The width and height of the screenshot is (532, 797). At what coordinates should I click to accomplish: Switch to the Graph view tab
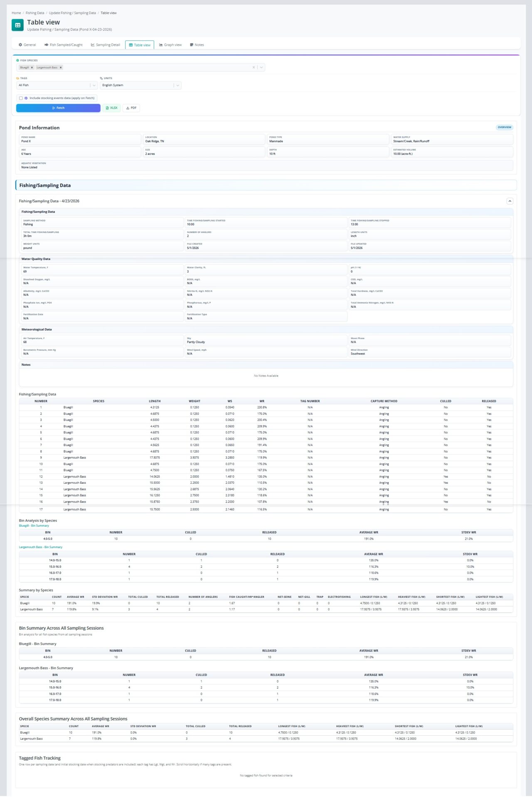pos(170,45)
